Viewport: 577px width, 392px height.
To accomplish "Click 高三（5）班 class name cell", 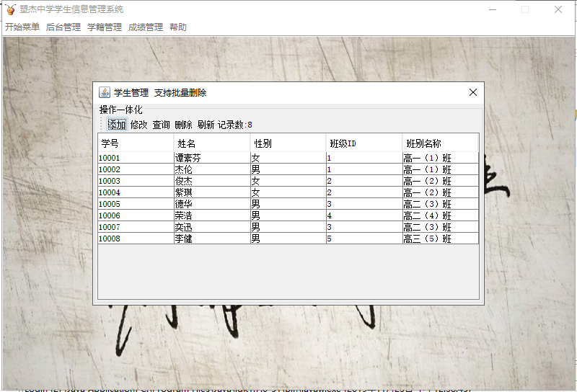I will point(441,239).
